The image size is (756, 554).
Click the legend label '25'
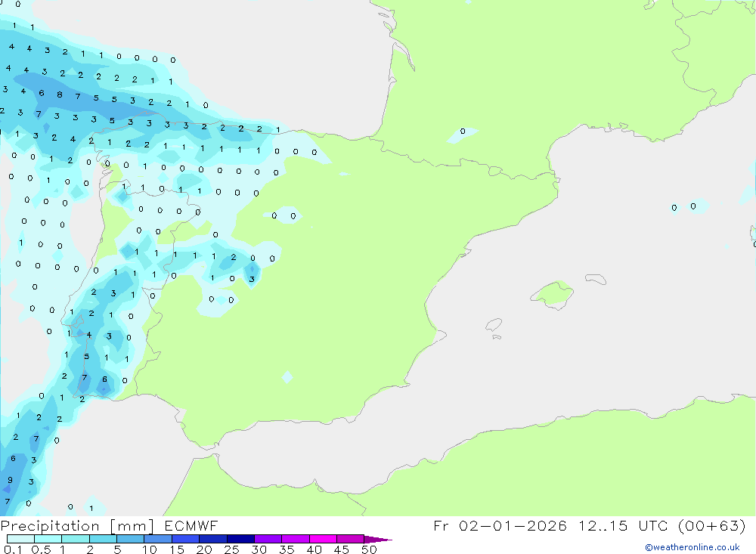coord(231,549)
